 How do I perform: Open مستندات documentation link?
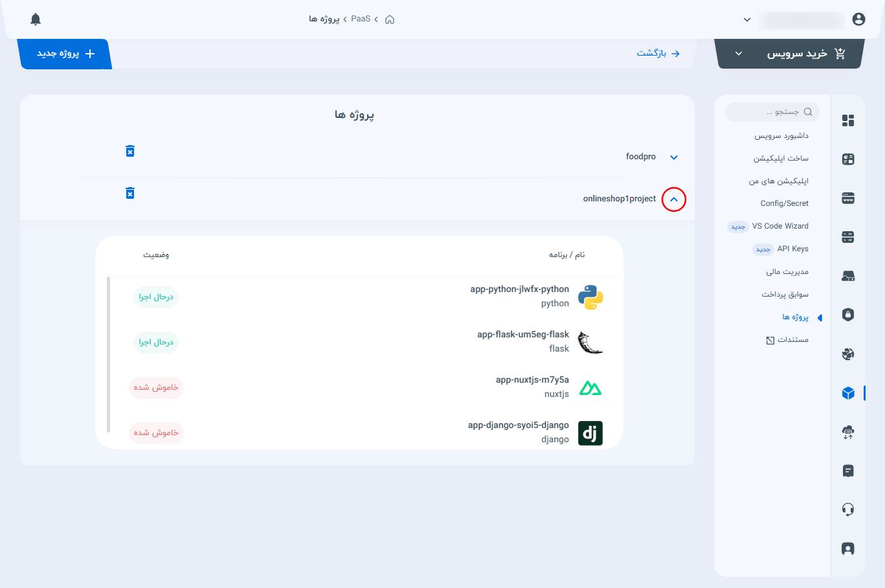coord(793,340)
